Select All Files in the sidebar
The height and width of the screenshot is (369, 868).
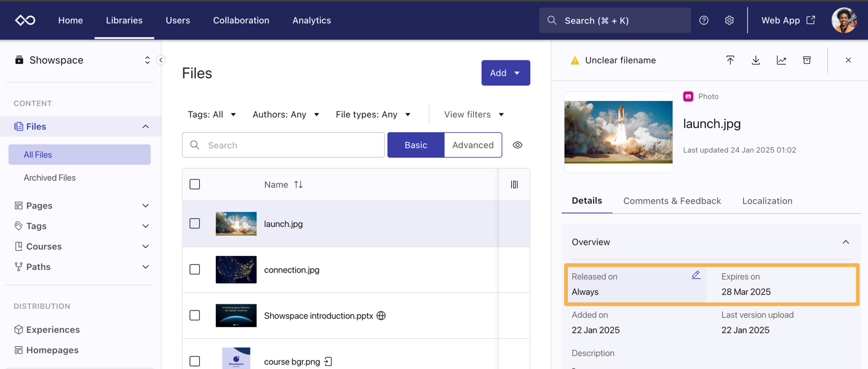79,155
